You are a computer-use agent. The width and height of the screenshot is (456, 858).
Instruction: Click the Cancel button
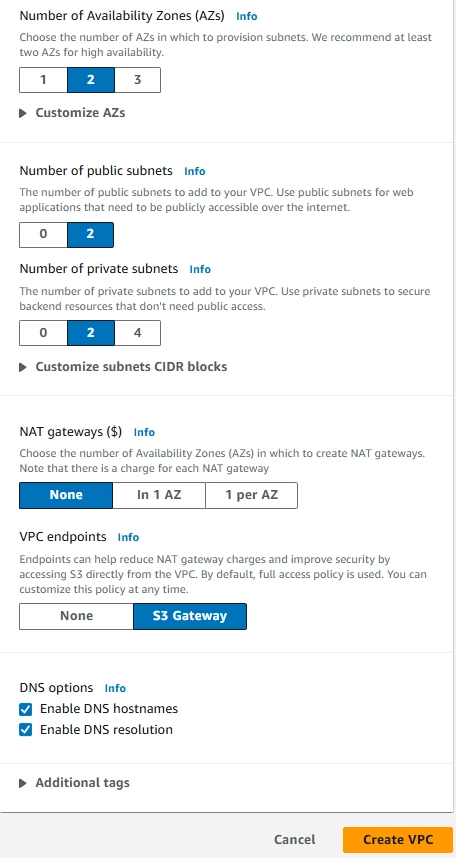295,840
